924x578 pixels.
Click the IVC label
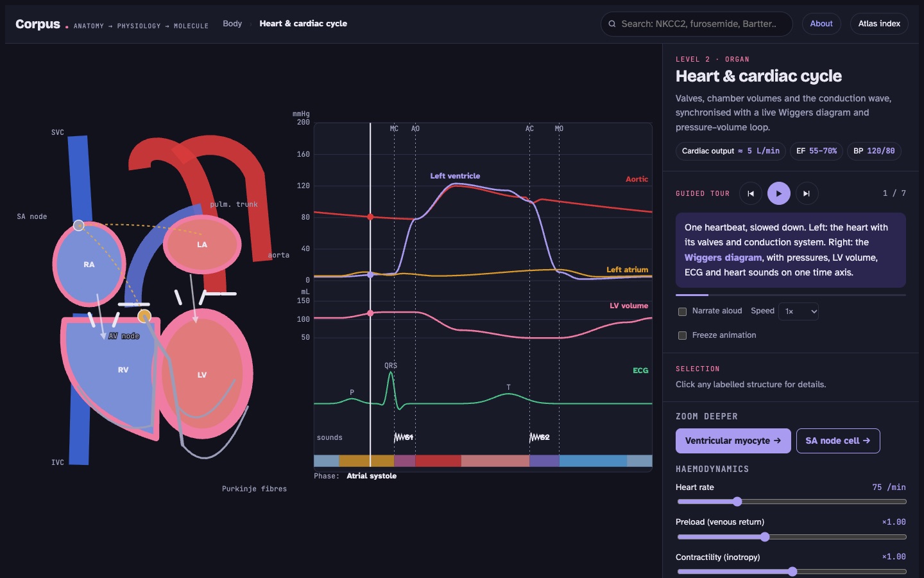coord(58,462)
